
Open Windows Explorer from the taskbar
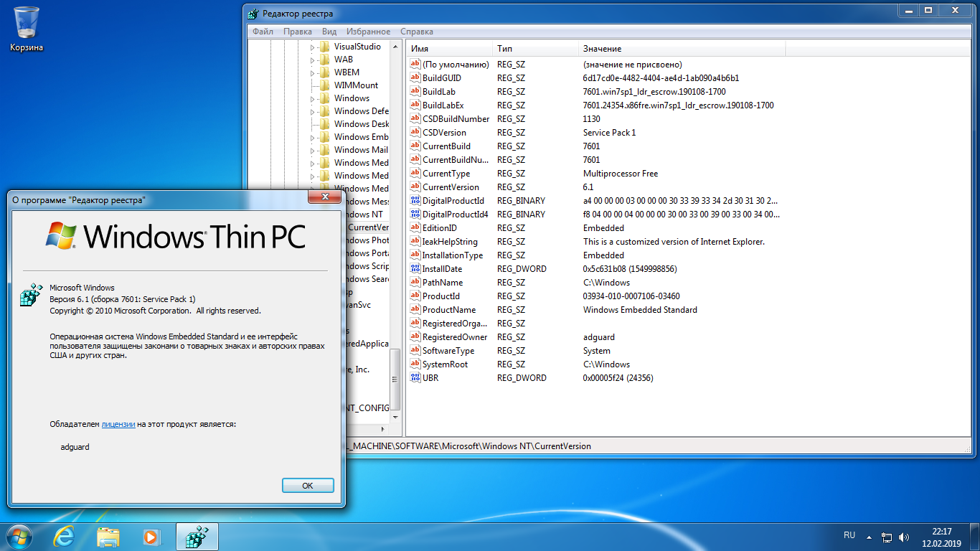tap(108, 537)
